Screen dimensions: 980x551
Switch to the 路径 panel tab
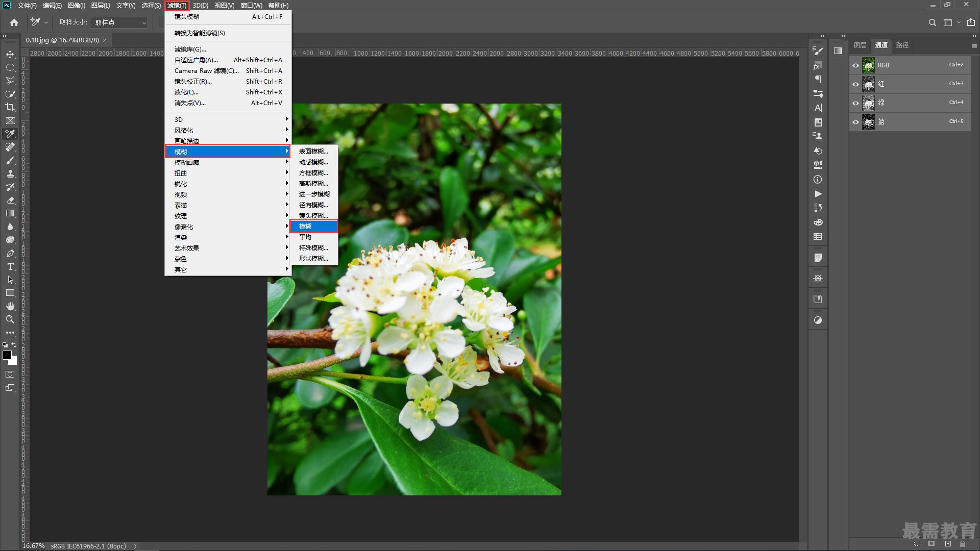(902, 45)
